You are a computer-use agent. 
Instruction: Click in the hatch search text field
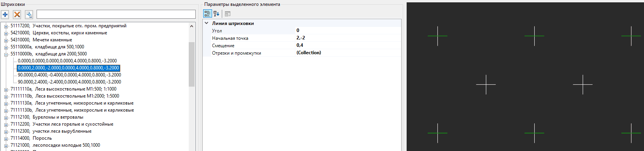point(116,14)
